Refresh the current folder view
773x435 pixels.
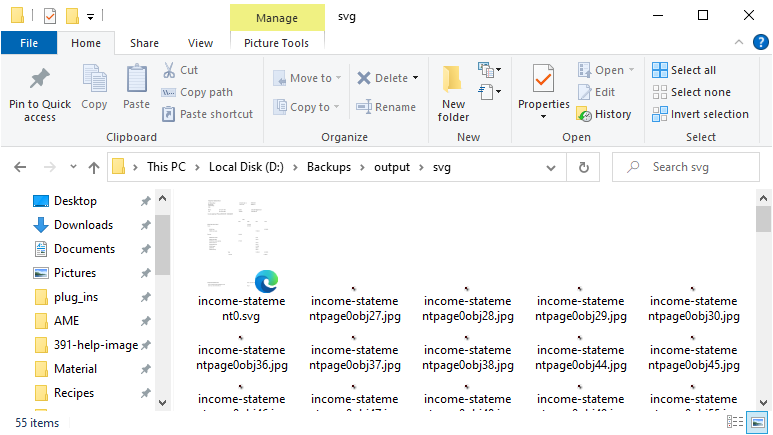583,167
